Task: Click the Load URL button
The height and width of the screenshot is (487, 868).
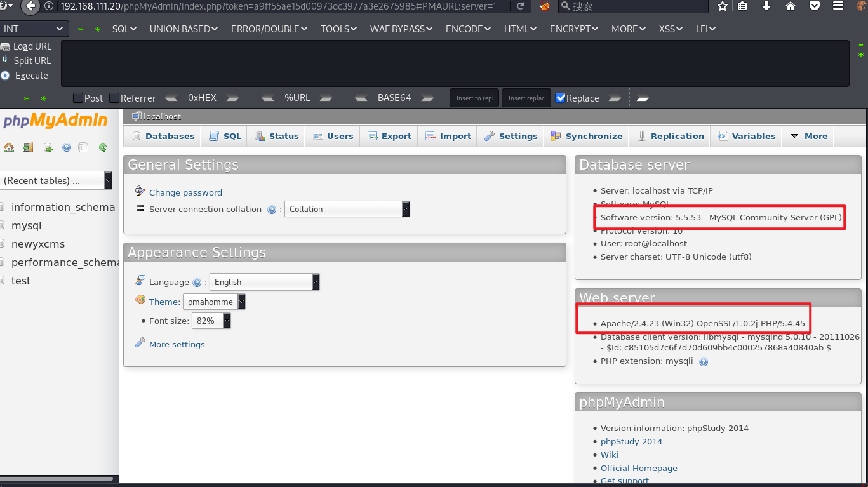Action: 27,46
